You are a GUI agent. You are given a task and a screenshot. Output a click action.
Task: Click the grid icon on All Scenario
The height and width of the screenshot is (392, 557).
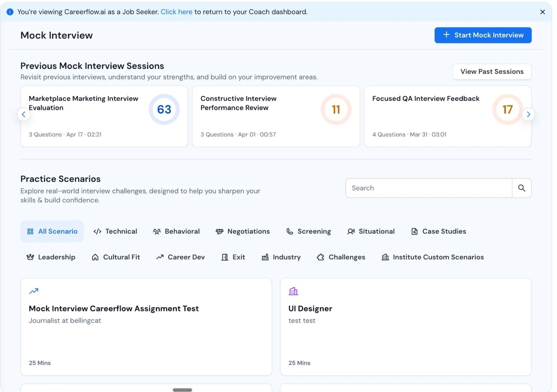tap(30, 232)
